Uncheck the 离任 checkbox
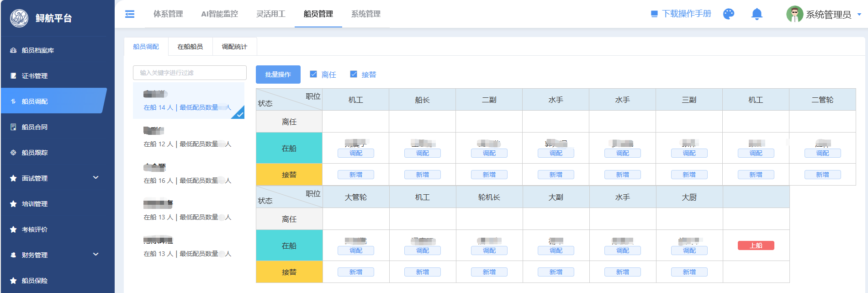Viewport: 868px width, 293px height. (x=313, y=74)
